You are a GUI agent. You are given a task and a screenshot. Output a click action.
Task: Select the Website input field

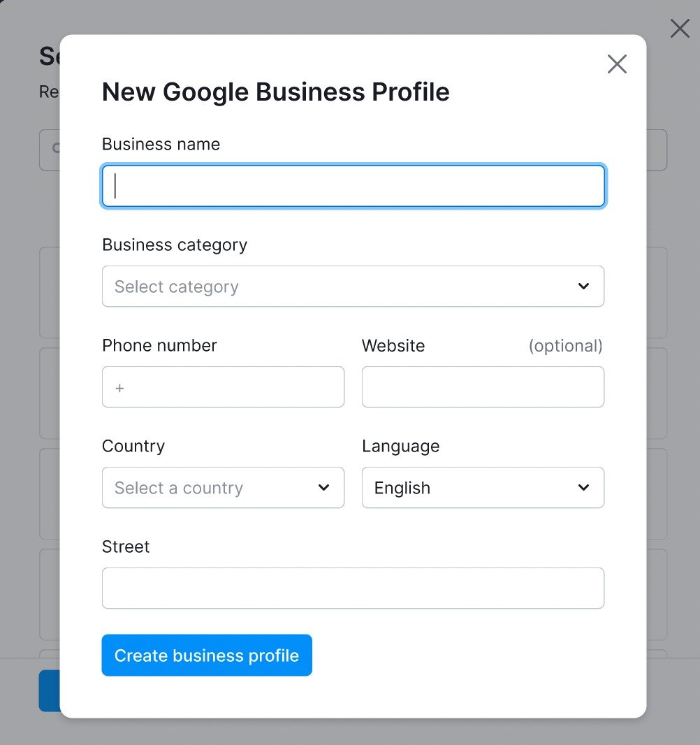tap(483, 387)
